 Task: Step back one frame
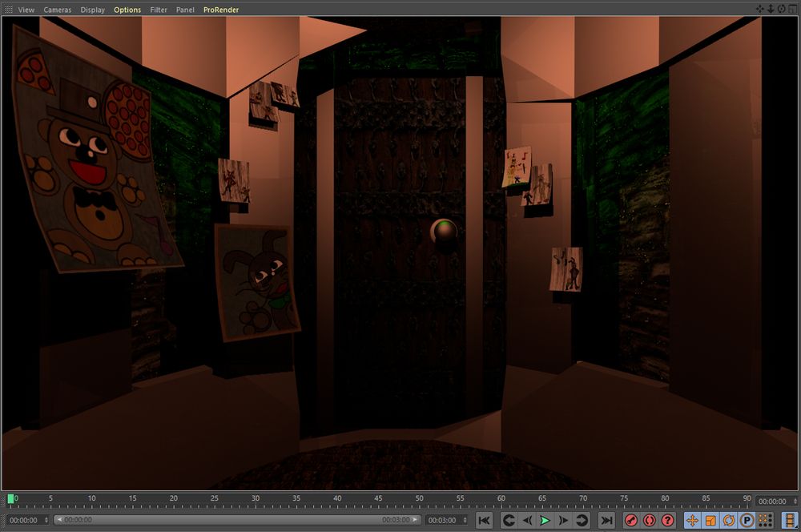pos(527,520)
